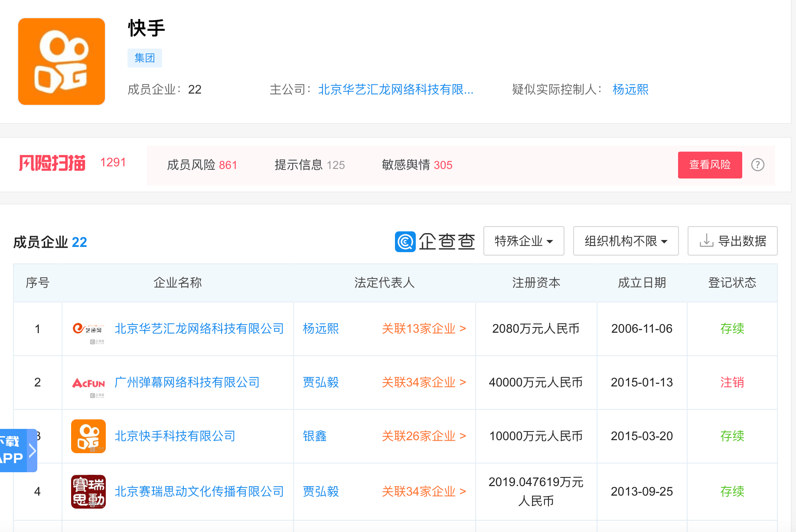Open 北京快手科技有限公司 link

(x=175, y=436)
